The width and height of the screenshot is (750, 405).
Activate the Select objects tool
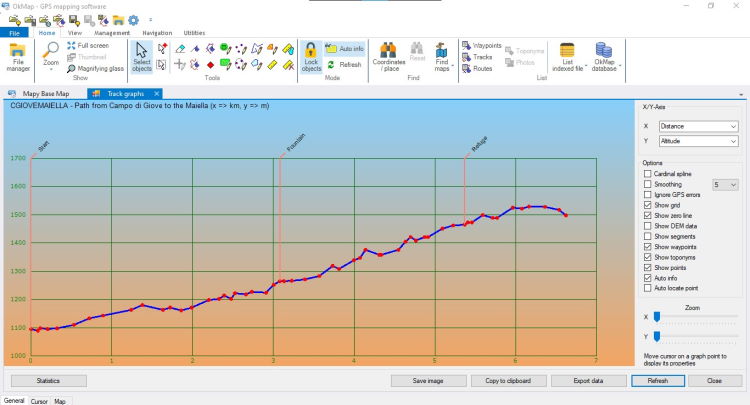142,58
